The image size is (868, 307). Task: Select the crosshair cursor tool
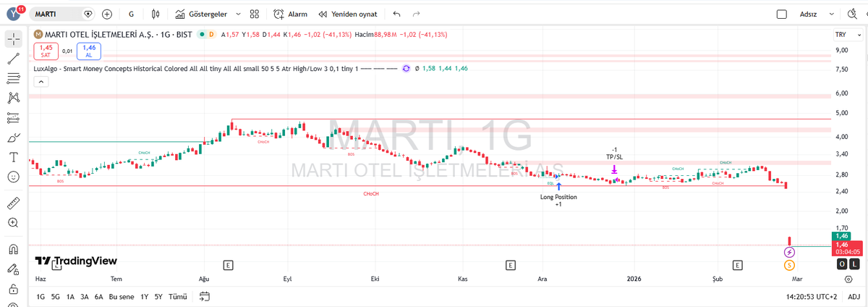(13, 38)
